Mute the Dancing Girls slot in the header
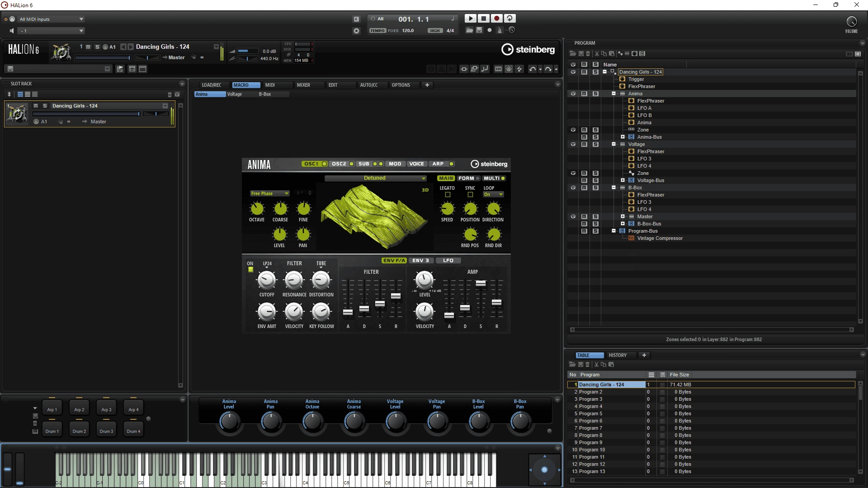868x488 pixels. [x=89, y=47]
